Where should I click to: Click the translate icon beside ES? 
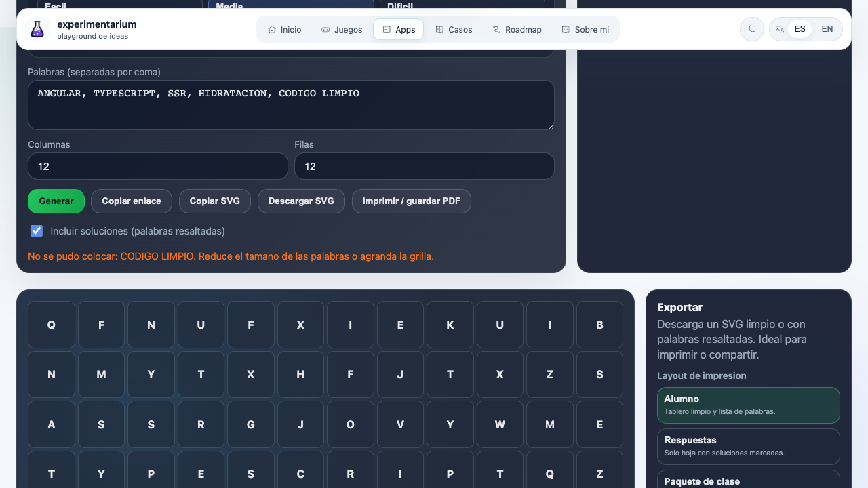click(x=780, y=29)
